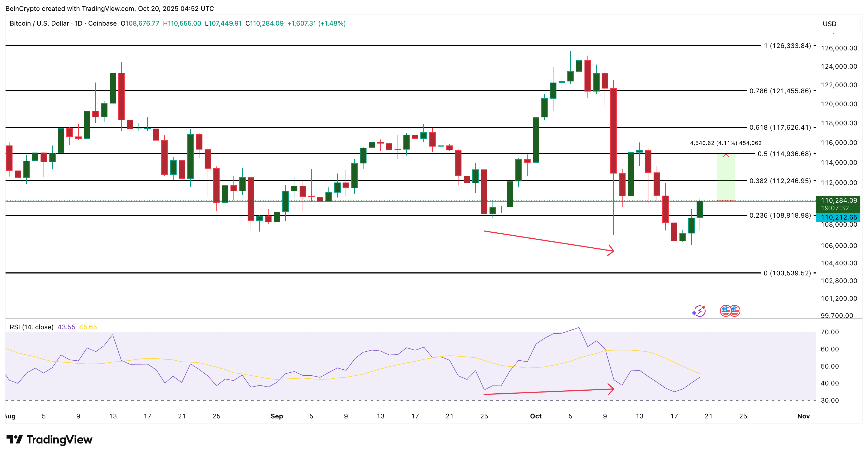Click the left US flag economic event icon
The height and width of the screenshot is (456, 868).
725,311
